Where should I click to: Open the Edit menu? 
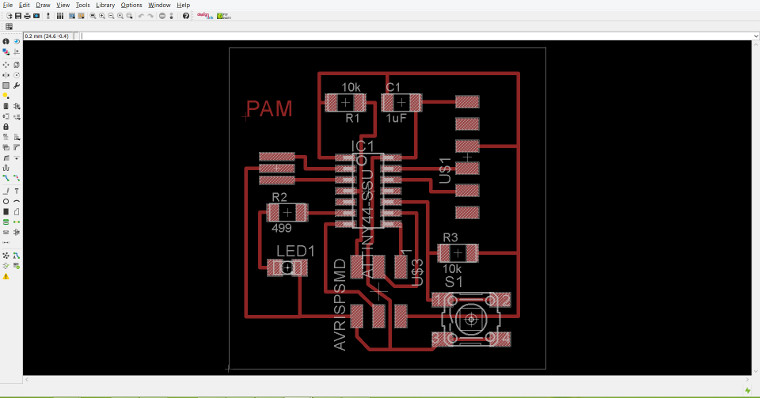coord(24,5)
